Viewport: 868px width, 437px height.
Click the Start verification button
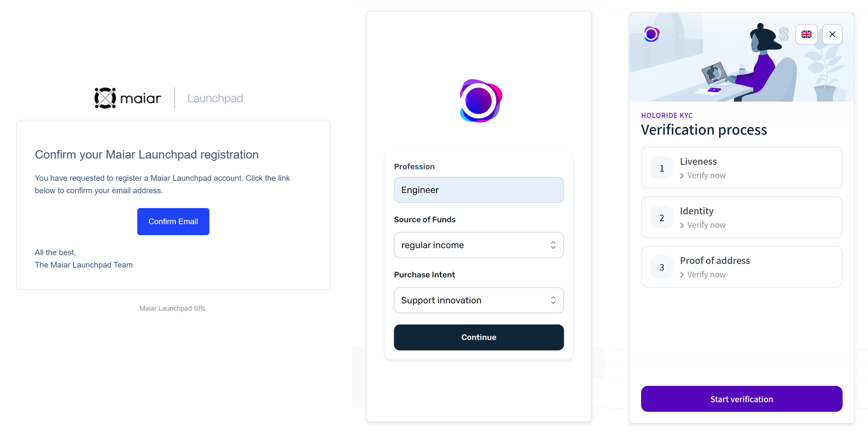(x=741, y=399)
